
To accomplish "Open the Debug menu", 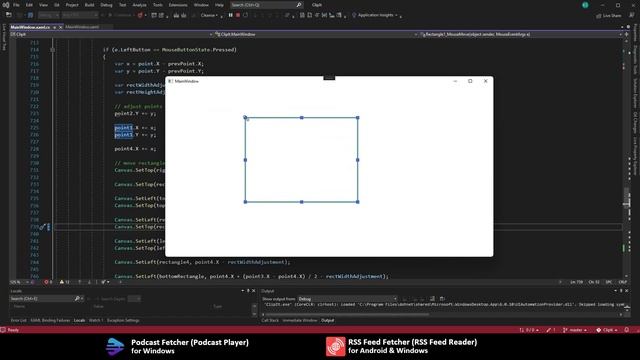I will (x=106, y=5).
